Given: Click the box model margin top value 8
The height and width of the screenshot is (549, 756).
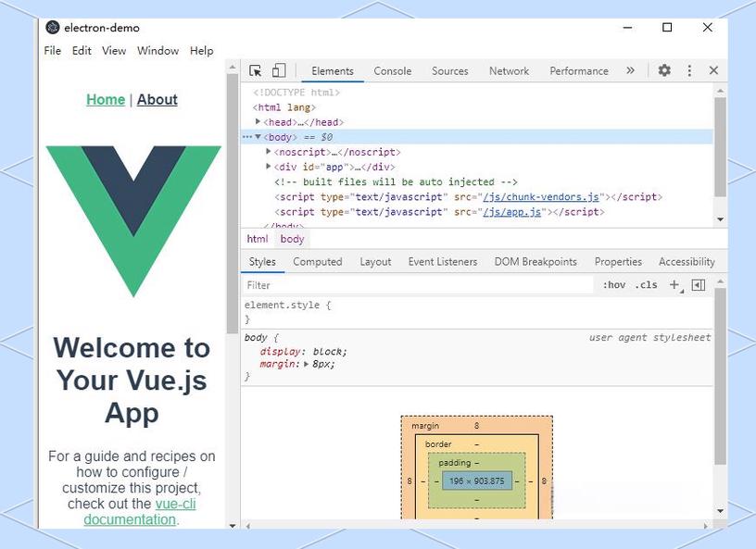Looking at the screenshot, I should (476, 425).
